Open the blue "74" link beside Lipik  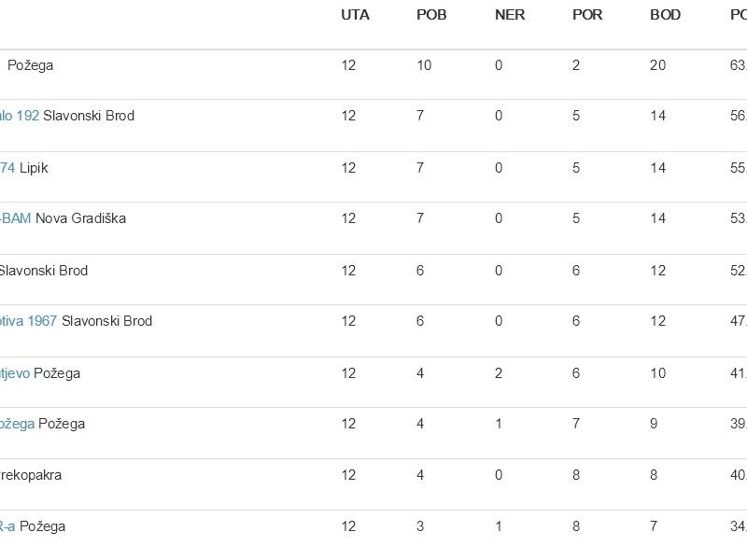[7, 168]
